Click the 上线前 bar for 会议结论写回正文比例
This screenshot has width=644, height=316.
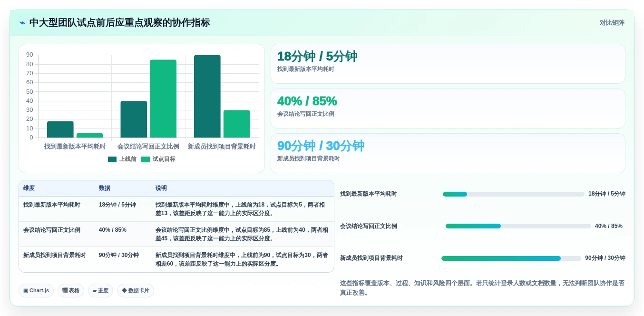click(x=134, y=119)
